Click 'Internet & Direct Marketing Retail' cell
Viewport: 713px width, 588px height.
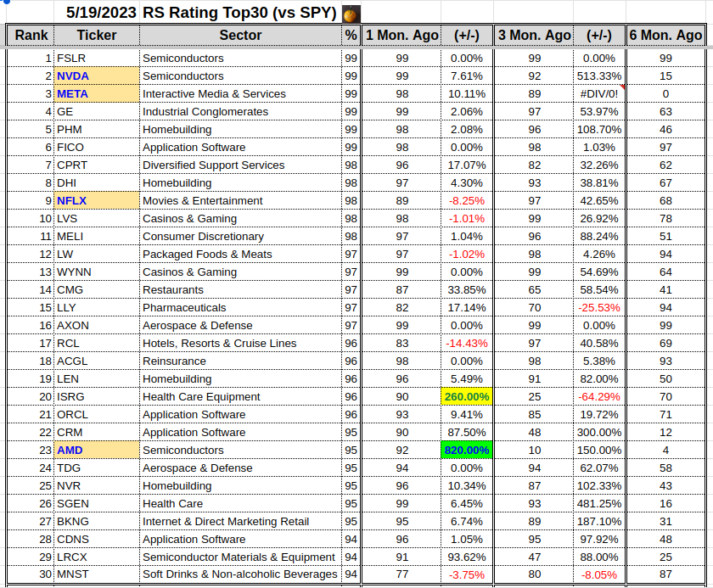pos(240,521)
